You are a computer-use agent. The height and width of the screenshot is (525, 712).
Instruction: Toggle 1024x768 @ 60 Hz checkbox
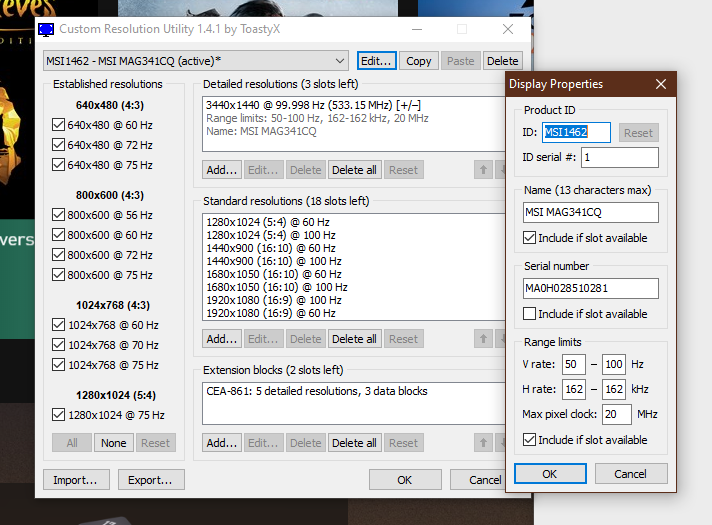pyautogui.click(x=58, y=325)
